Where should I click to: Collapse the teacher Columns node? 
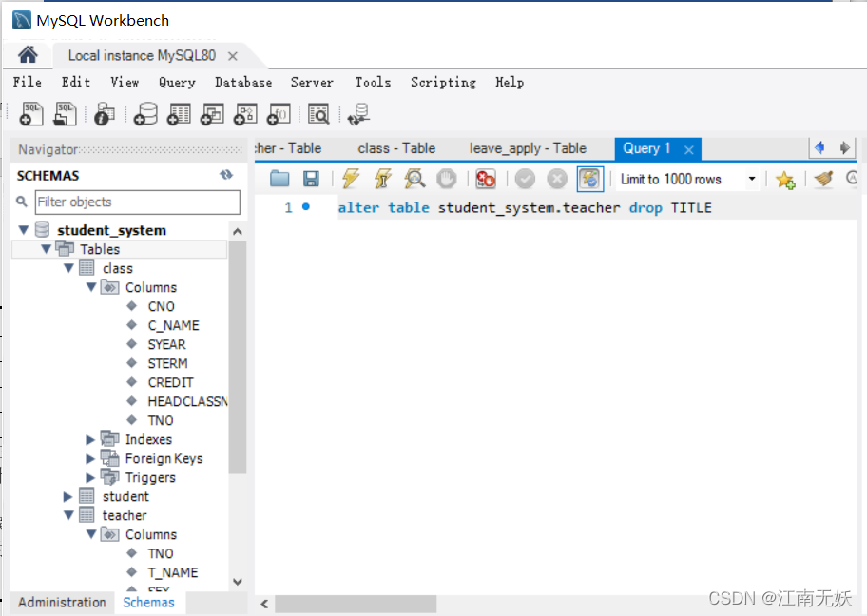[92, 534]
